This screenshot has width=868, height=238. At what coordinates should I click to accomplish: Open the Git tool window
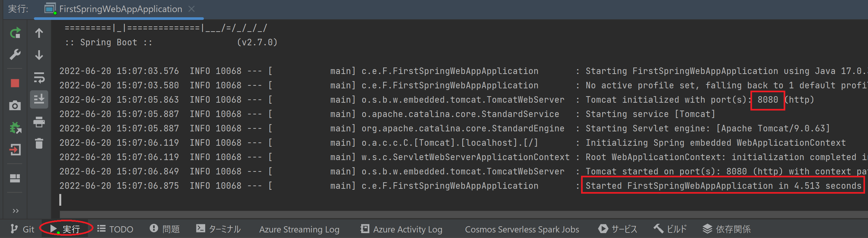pyautogui.click(x=22, y=229)
